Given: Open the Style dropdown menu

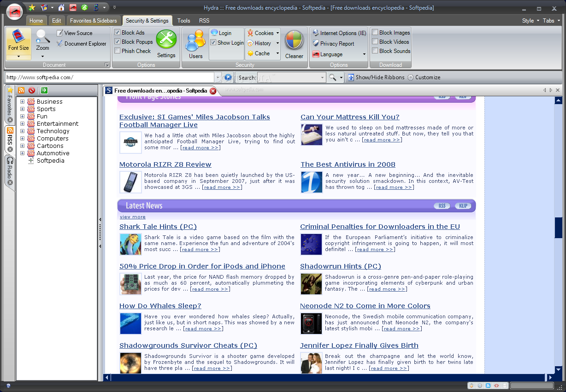Looking at the screenshot, I should 530,21.
